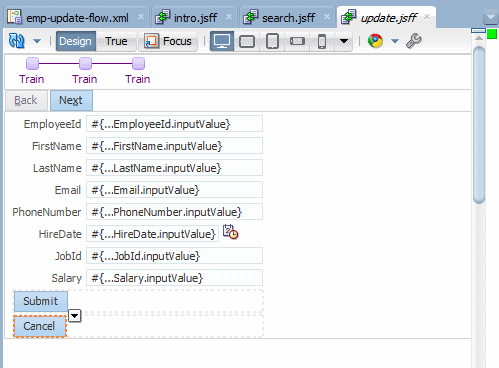
Task: Click the scroll up arrow on scrollbar
Action: [479, 38]
